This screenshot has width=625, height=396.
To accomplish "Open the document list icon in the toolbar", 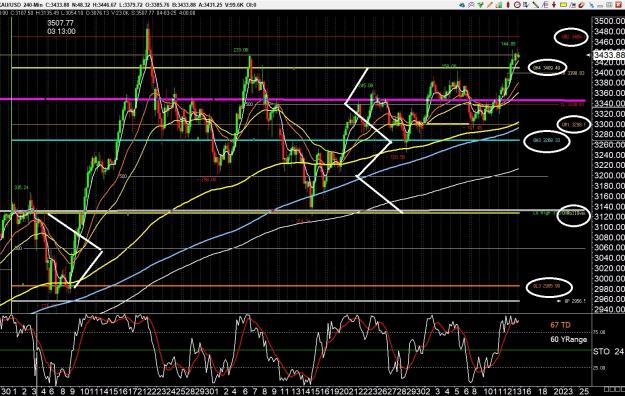I will tap(545, 5).
